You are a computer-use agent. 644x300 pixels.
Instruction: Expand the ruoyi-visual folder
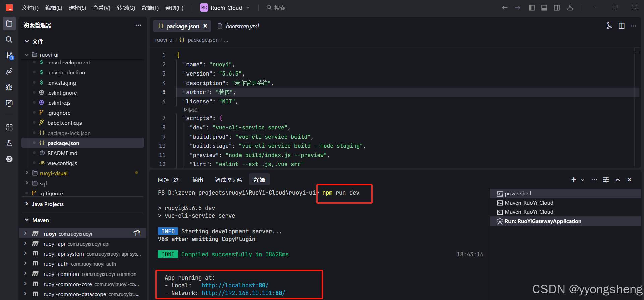27,173
